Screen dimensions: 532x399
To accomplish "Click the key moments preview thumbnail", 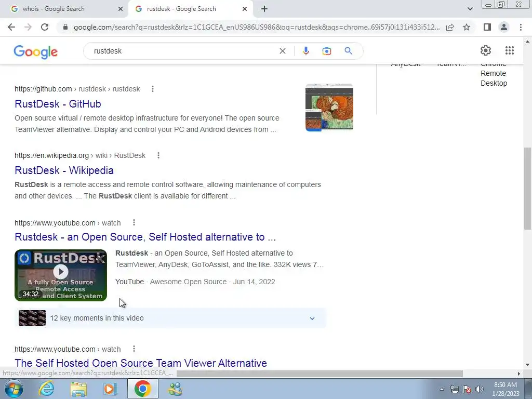I will (x=32, y=318).
